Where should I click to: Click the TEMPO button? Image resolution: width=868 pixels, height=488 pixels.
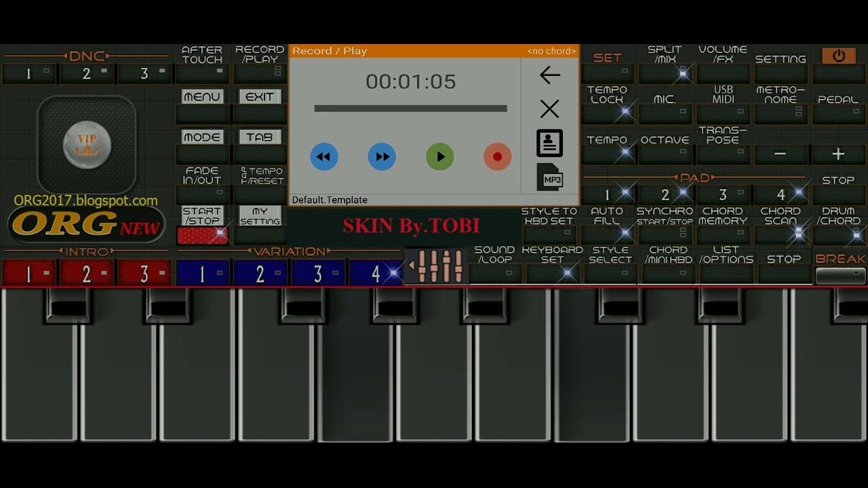point(607,154)
